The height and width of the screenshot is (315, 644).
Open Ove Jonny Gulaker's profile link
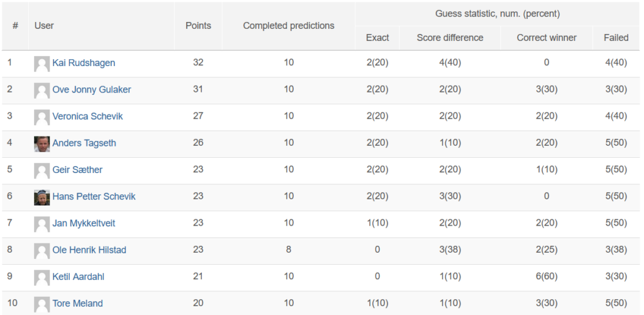[92, 89]
